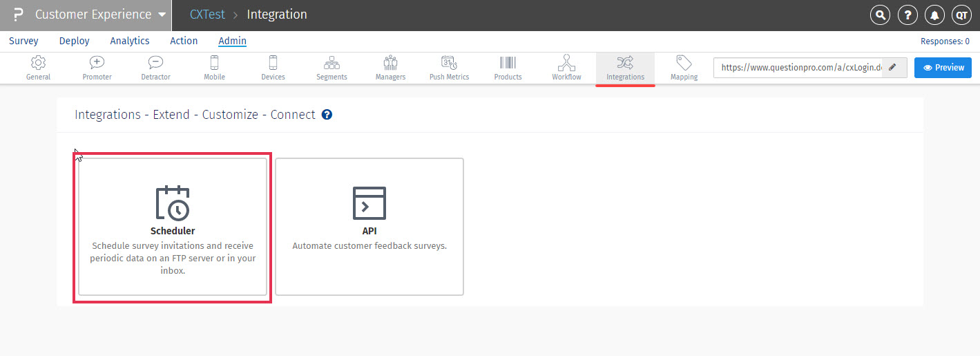Screen dimensions: 980x356
Task: Open the Mobile settings icon
Action: coord(214,63)
